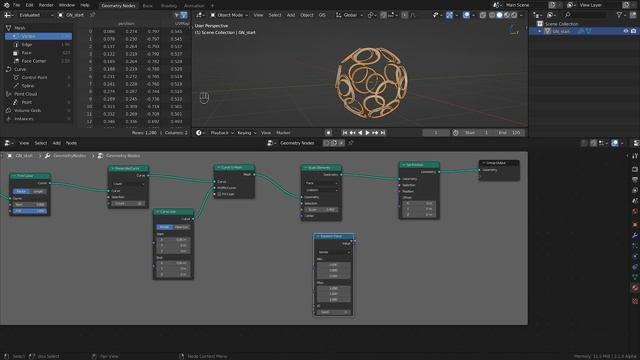Switch to the Shading workspace tab

(x=169, y=6)
